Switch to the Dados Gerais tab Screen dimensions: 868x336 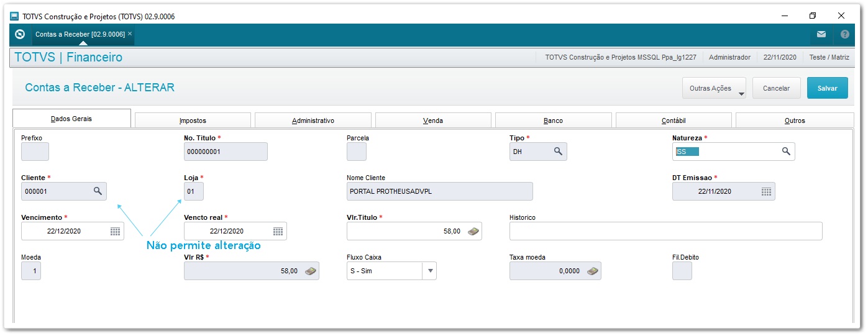click(71, 119)
